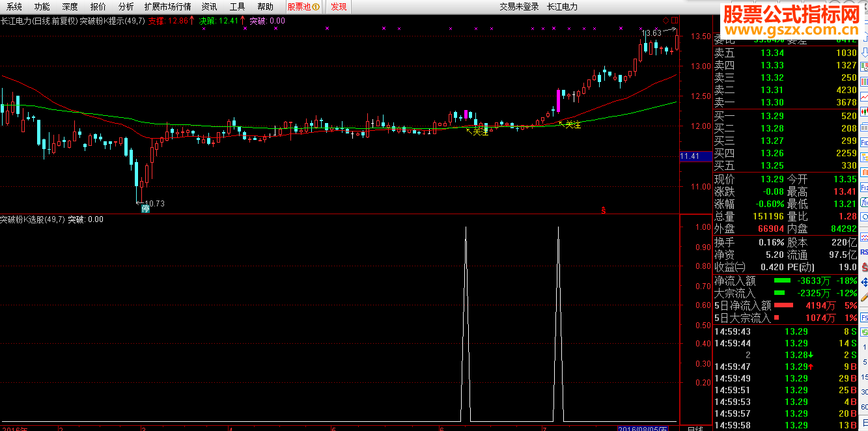The height and width of the screenshot is (431, 868).
Task: Open the 帮助 menu
Action: (x=265, y=7)
